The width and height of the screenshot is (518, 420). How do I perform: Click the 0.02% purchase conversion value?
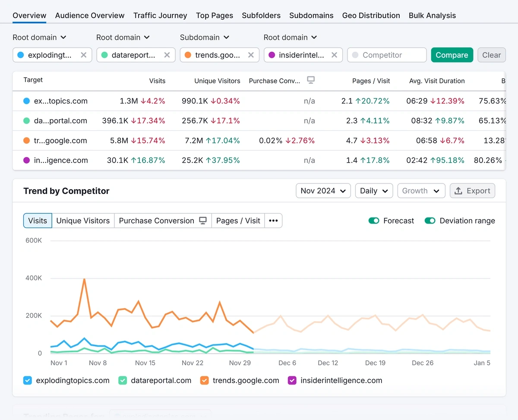pos(271,140)
